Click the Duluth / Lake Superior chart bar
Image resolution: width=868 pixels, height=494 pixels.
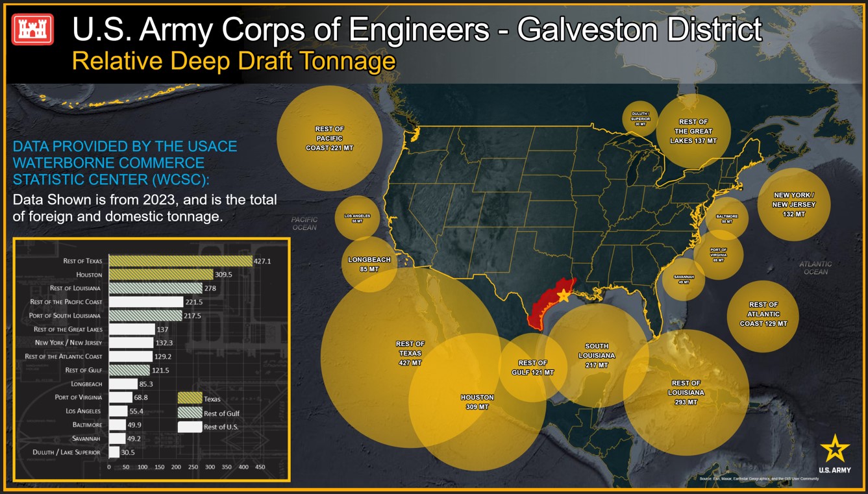114,452
